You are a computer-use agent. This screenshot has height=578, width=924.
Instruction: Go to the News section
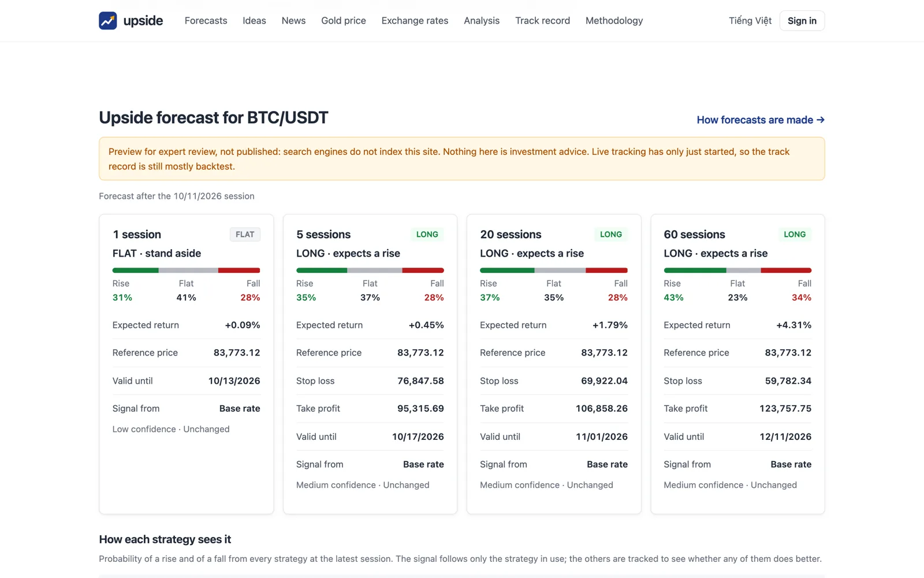click(293, 21)
